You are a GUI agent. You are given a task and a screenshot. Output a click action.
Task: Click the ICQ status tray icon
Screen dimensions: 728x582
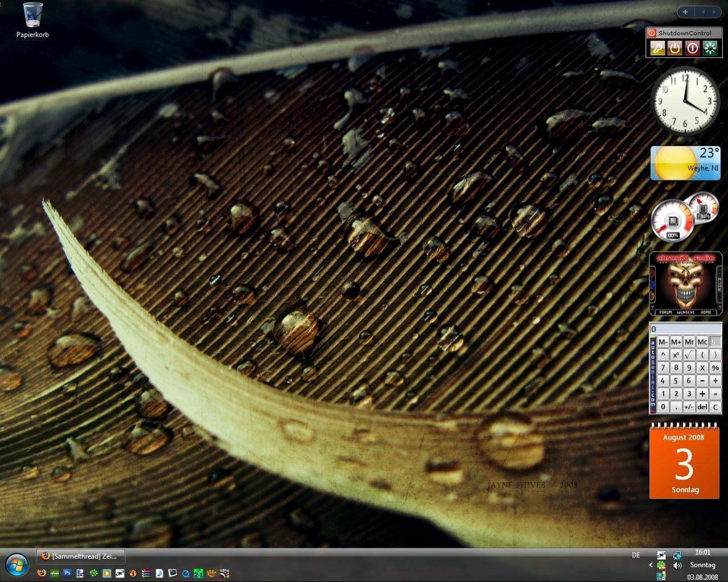click(x=661, y=566)
